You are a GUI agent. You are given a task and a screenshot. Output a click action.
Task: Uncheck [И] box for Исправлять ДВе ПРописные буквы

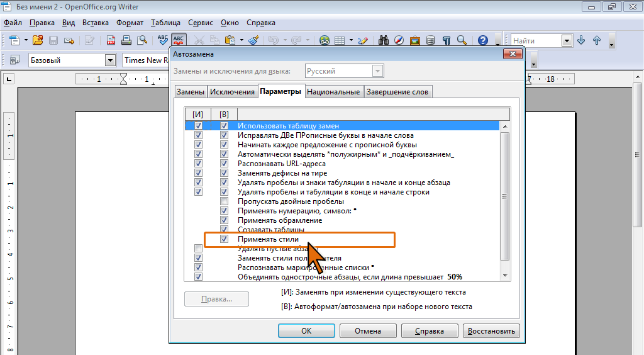click(x=198, y=135)
